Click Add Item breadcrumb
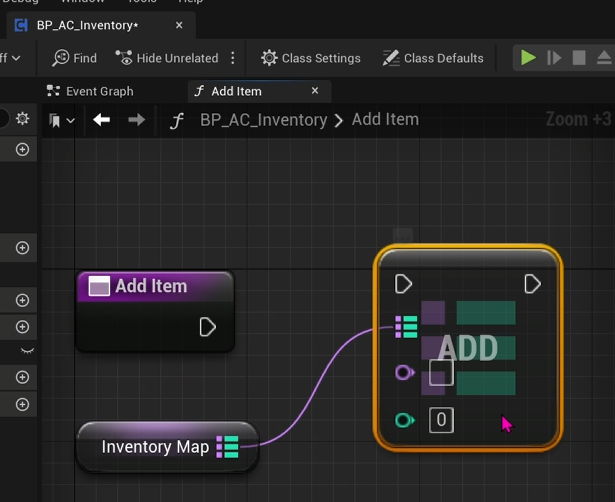The height and width of the screenshot is (502, 615). click(385, 119)
